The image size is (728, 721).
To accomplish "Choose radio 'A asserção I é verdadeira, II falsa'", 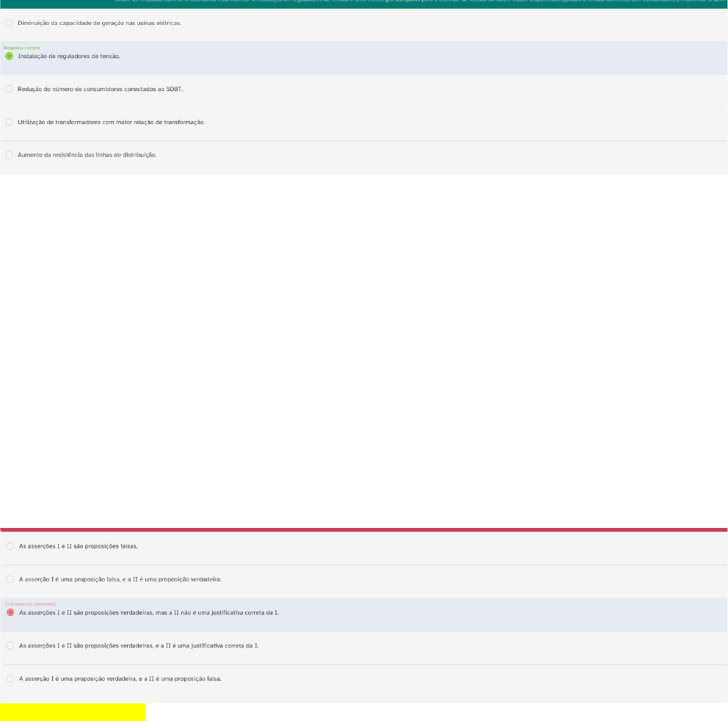I will coord(10,678).
